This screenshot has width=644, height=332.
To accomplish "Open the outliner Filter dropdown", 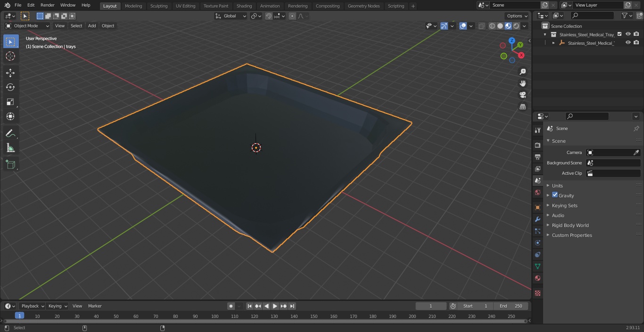I will pyautogui.click(x=627, y=16).
